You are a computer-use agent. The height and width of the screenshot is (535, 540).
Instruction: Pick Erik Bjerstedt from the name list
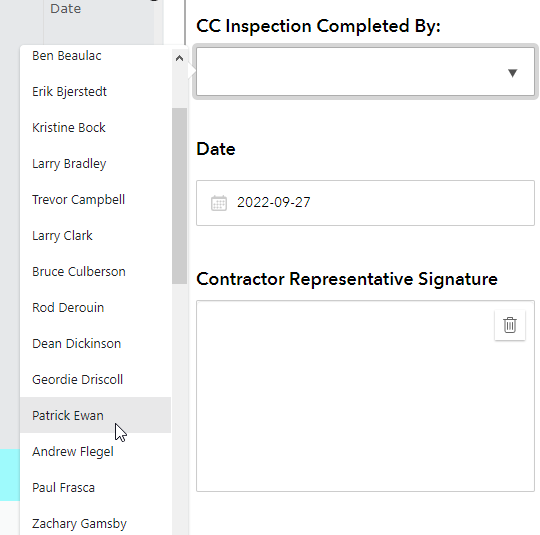pos(95,92)
